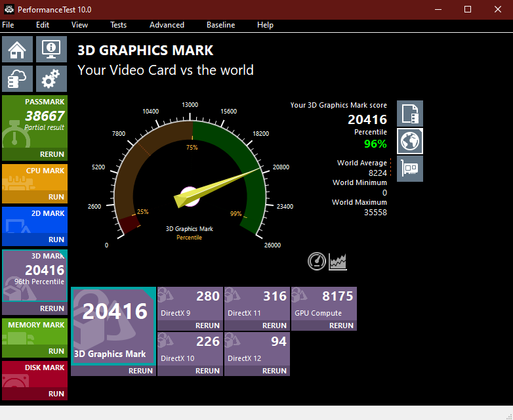
Task: Select the GPU Compute 8175 tile
Action: pos(324,303)
